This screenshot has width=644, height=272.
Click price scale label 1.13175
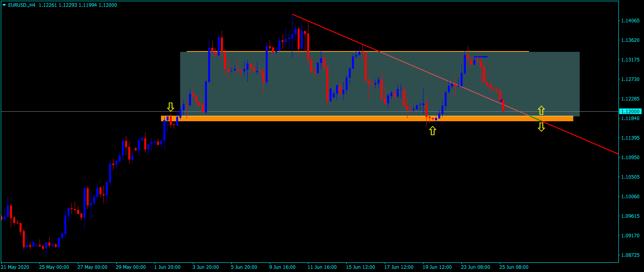click(630, 60)
